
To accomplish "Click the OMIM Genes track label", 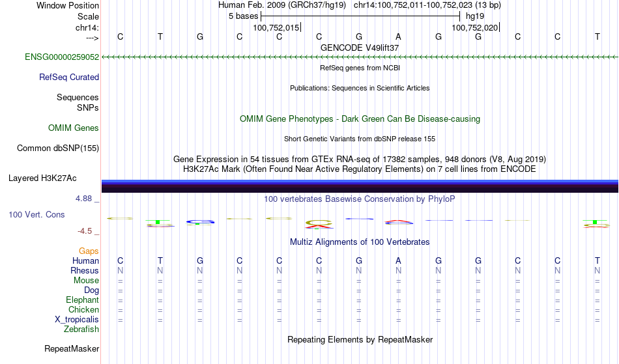I will tap(74, 128).
